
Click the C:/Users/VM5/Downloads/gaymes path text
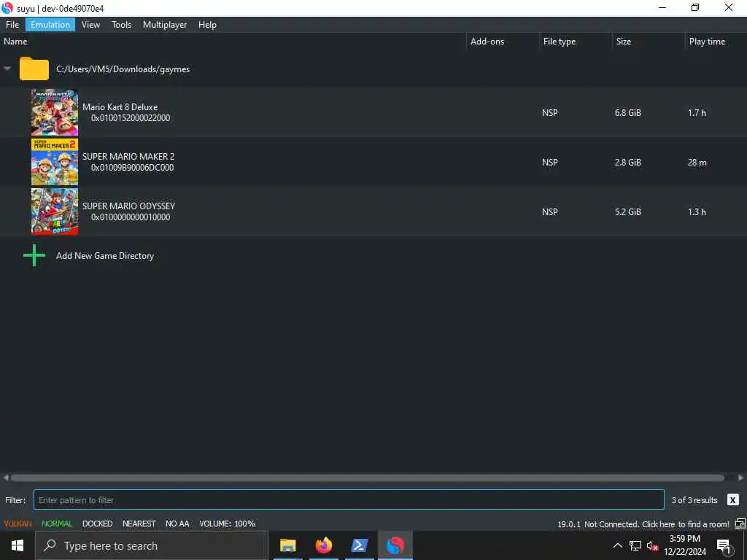click(123, 69)
